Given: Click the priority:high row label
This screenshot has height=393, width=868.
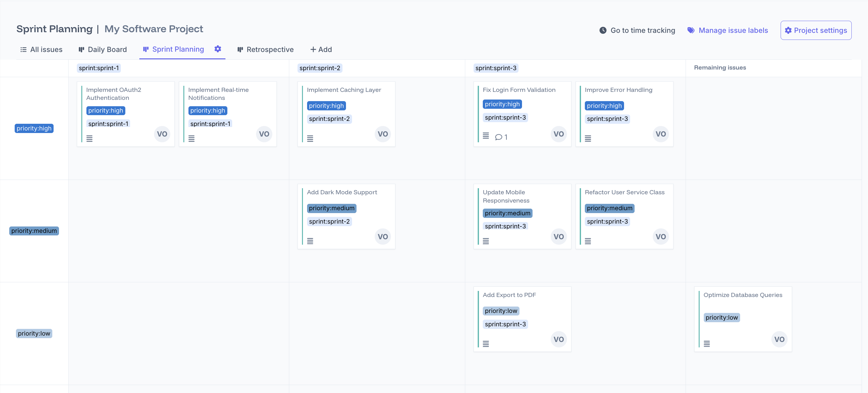Looking at the screenshot, I should click(x=34, y=129).
